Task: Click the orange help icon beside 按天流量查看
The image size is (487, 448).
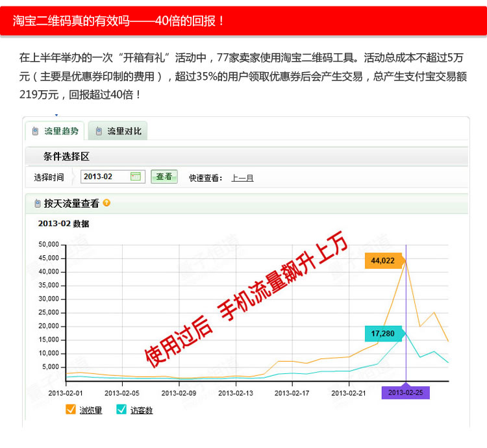Action: [x=106, y=203]
